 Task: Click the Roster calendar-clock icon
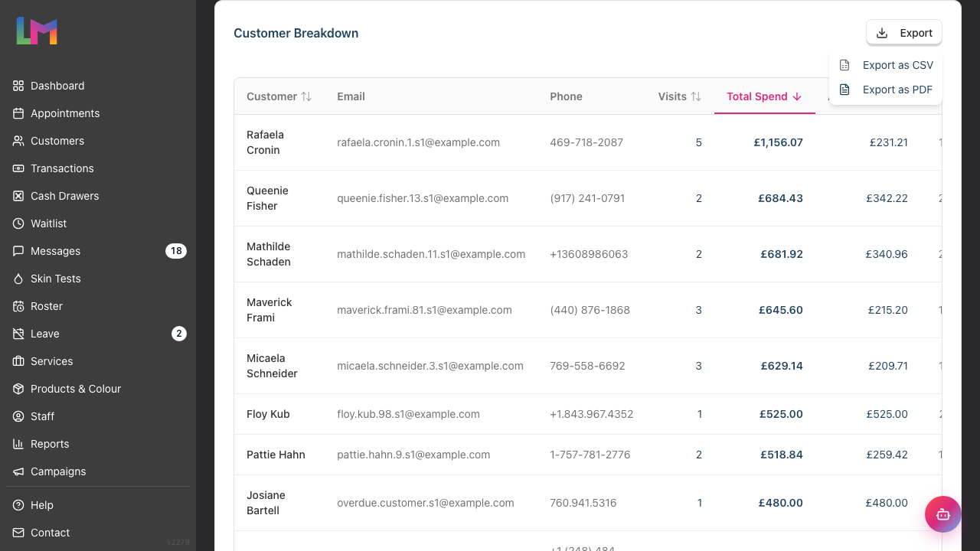(x=18, y=306)
